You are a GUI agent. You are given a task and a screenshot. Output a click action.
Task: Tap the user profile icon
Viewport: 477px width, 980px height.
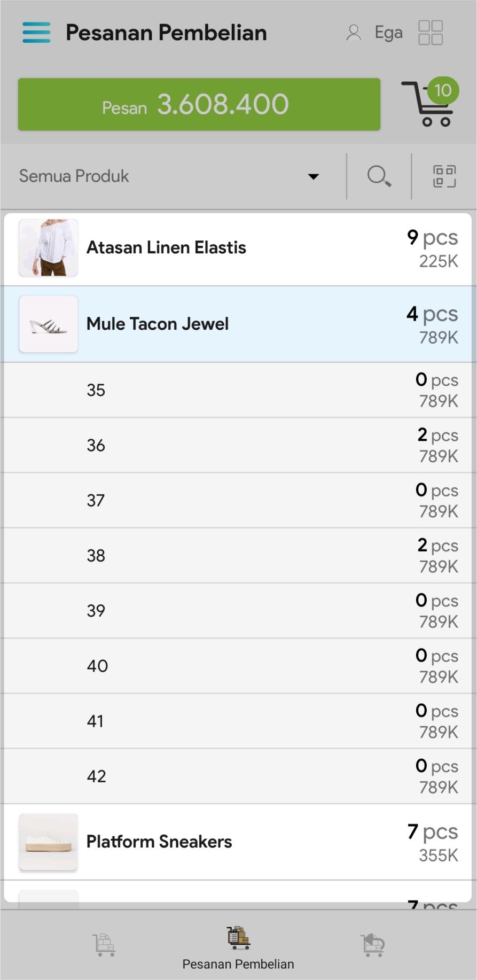pos(353,33)
